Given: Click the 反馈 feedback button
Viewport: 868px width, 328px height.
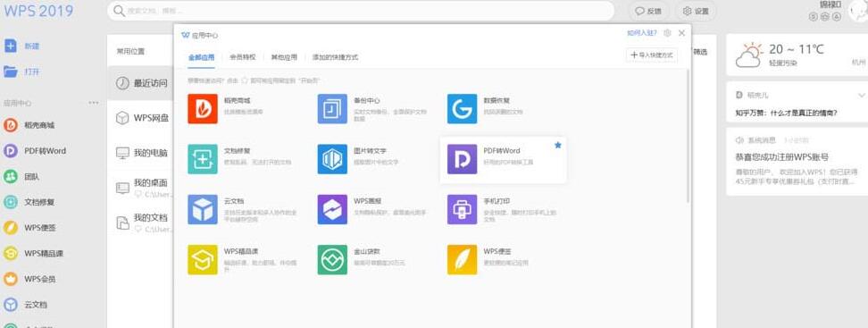Looking at the screenshot, I should coord(648,11).
